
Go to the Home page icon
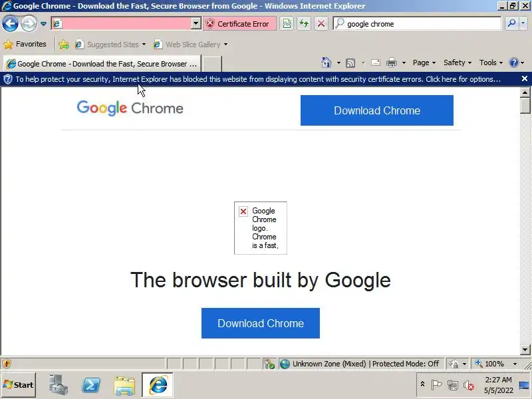click(327, 63)
